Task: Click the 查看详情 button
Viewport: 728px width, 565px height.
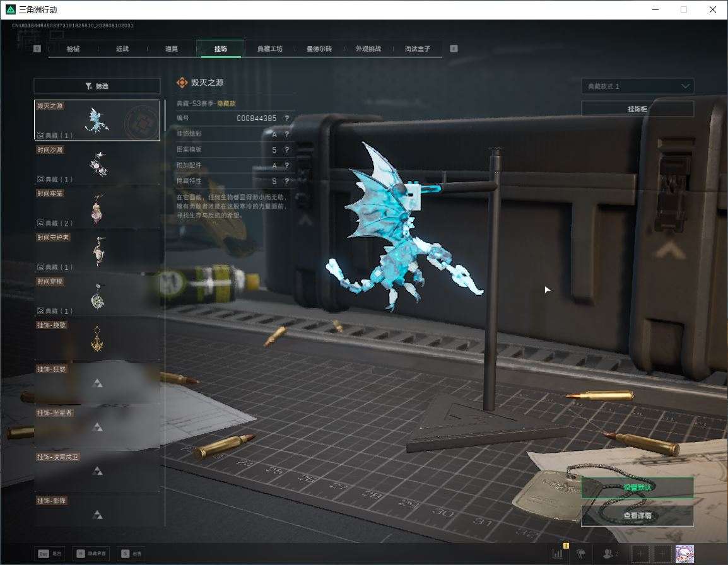Action: click(637, 515)
